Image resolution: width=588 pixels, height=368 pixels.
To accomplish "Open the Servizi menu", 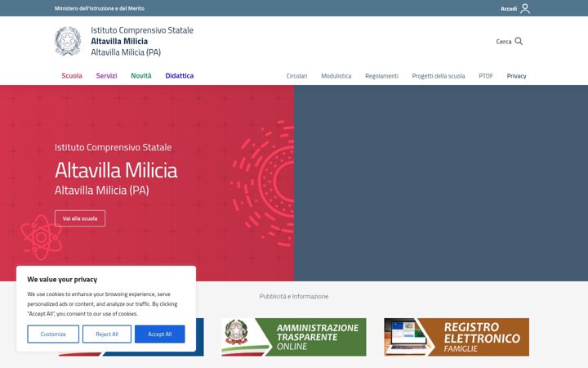I will click(106, 76).
